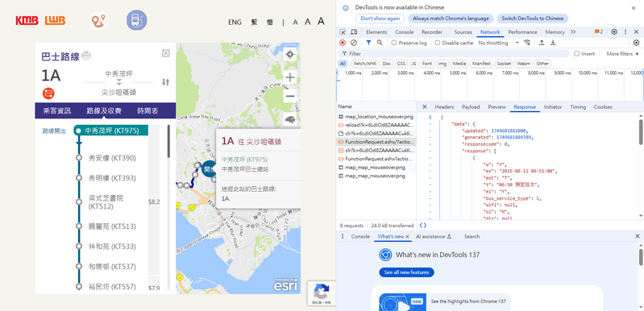644x311 pixels.
Task: Open DevTools kebab customize menu
Action: coord(625,32)
